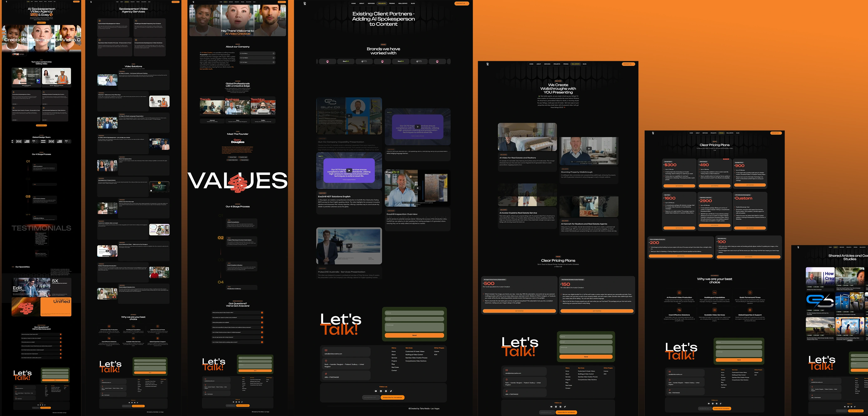
Task: Click the $300 pricing plan's Get Started button
Action: (x=679, y=186)
